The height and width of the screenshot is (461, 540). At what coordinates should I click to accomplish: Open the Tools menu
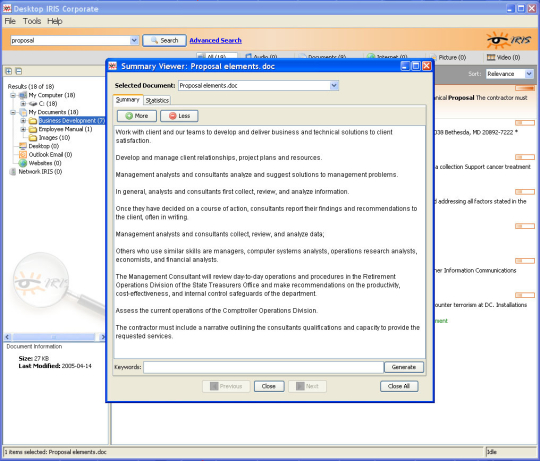[x=32, y=21]
